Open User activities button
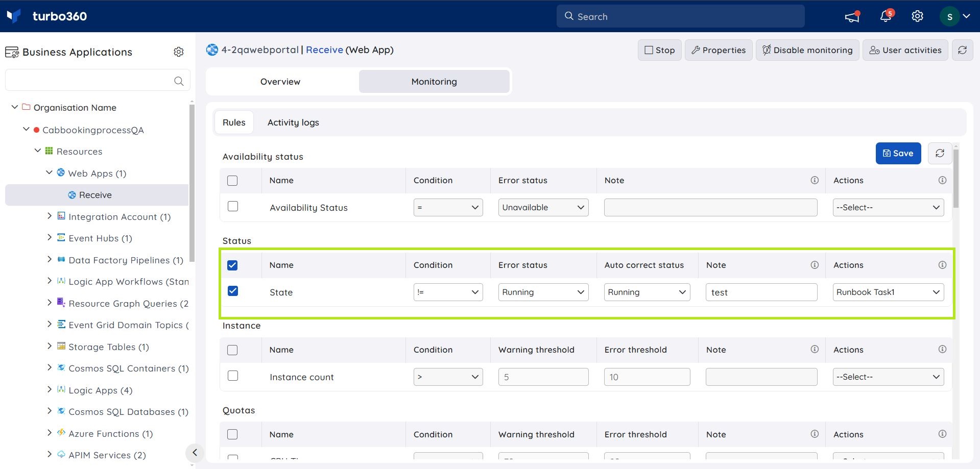 905,50
